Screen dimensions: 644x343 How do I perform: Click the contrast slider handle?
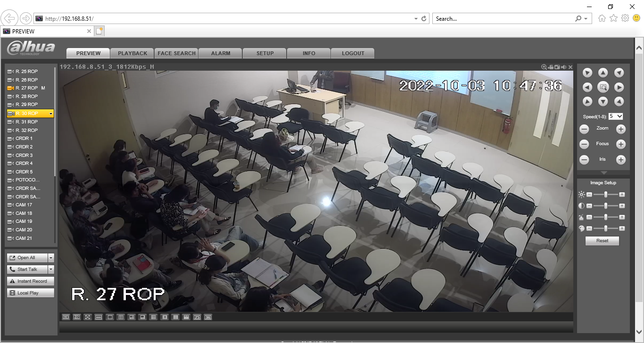coord(606,206)
